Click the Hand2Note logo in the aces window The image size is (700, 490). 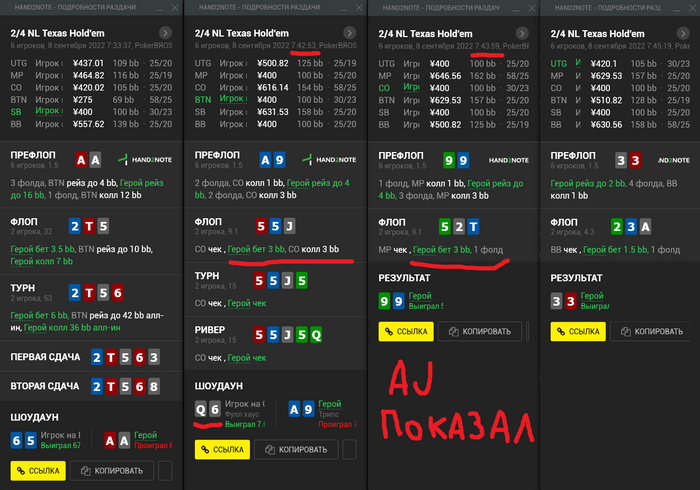coord(145,159)
